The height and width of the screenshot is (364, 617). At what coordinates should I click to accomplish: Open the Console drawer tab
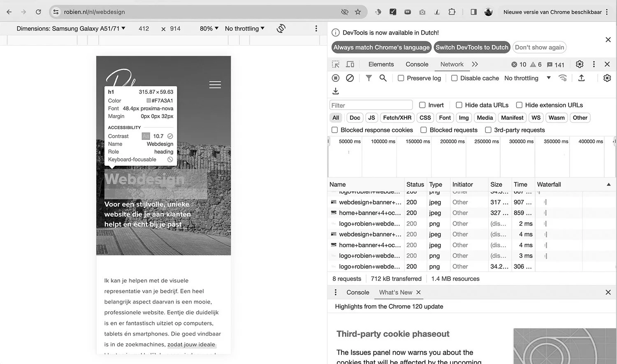[x=357, y=292]
